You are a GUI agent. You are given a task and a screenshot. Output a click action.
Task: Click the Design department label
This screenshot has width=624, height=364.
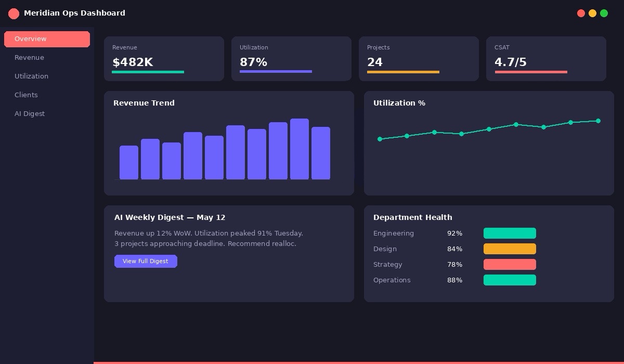(x=385, y=249)
